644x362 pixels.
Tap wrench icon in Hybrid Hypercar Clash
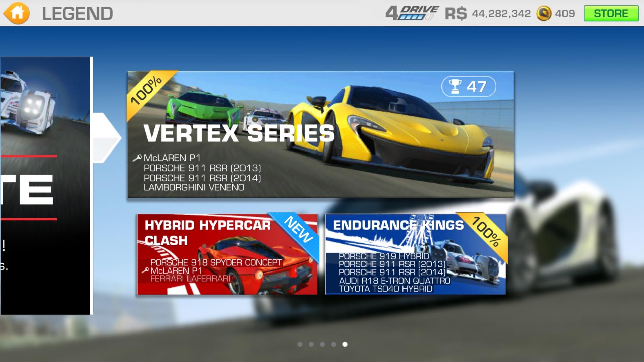[145, 270]
